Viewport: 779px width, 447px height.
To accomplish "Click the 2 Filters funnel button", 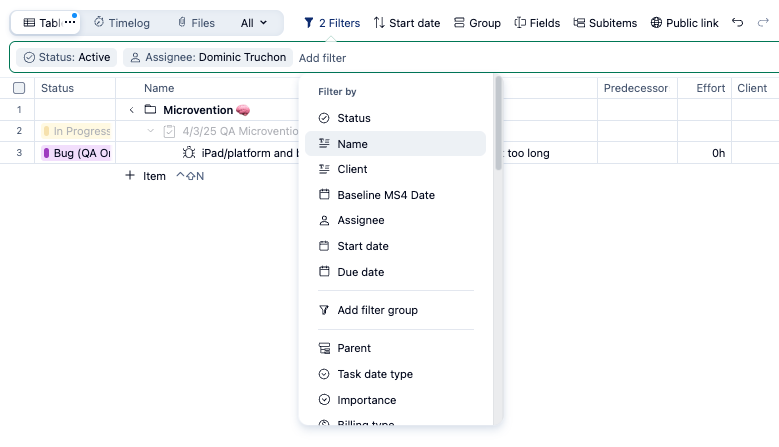I will (332, 22).
